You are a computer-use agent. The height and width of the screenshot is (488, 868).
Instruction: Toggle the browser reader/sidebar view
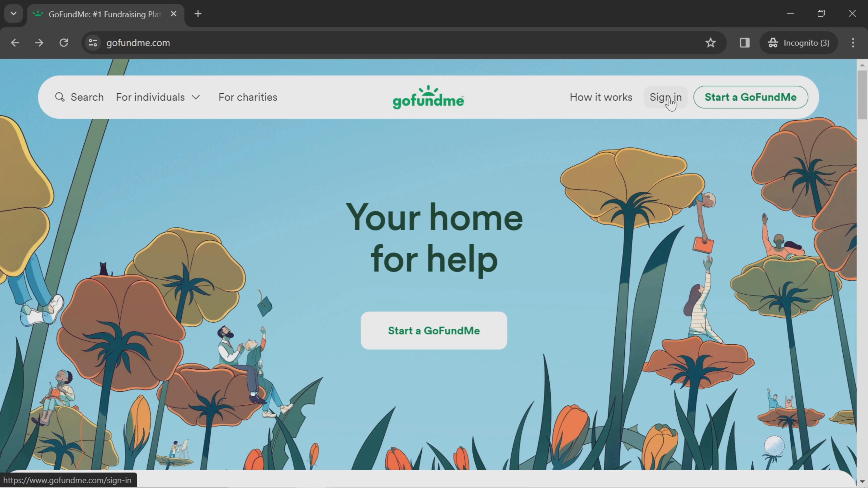point(745,42)
